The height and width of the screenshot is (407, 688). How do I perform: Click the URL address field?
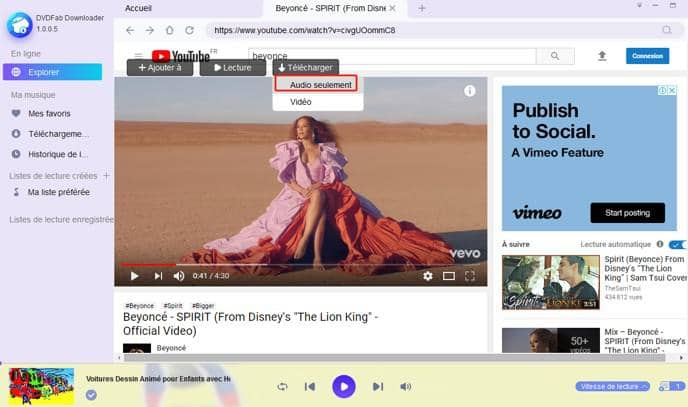[434, 30]
